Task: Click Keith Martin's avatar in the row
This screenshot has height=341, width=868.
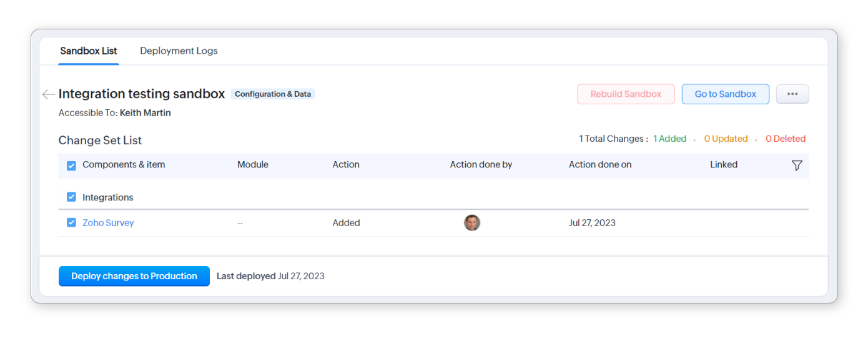Action: [x=471, y=223]
